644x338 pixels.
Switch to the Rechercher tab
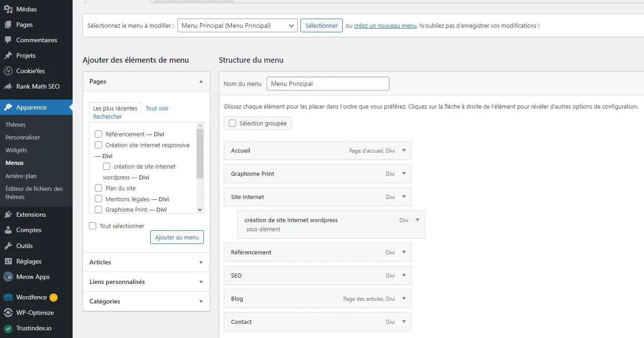(108, 117)
